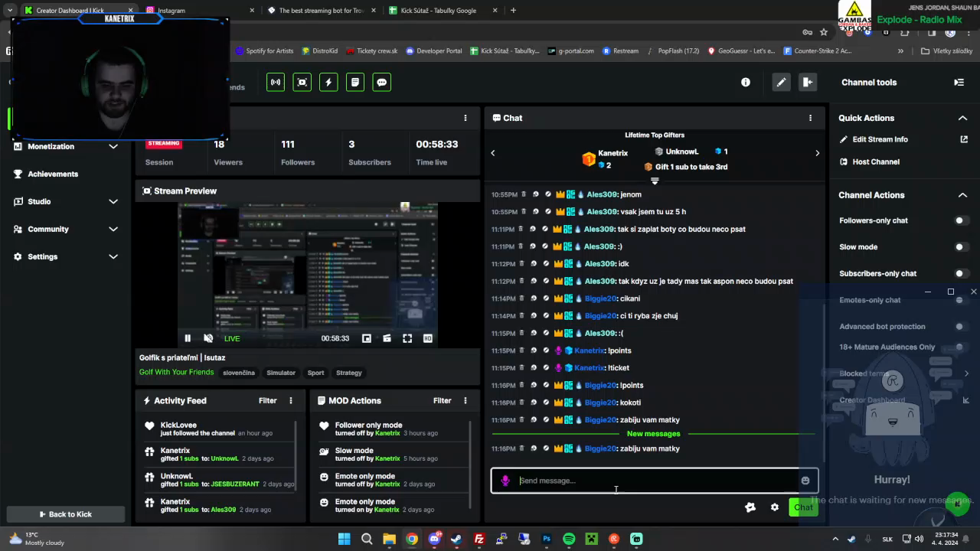
Task: Click Edit Stream Info
Action: 880,139
